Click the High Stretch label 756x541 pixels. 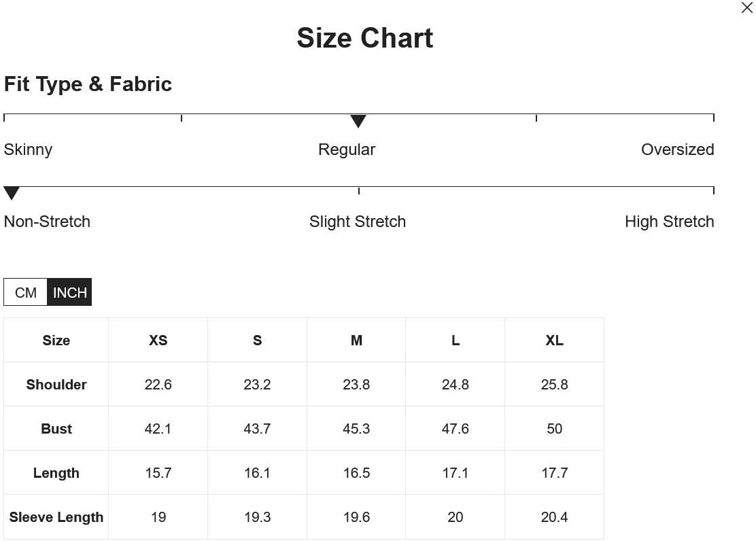pos(669,222)
